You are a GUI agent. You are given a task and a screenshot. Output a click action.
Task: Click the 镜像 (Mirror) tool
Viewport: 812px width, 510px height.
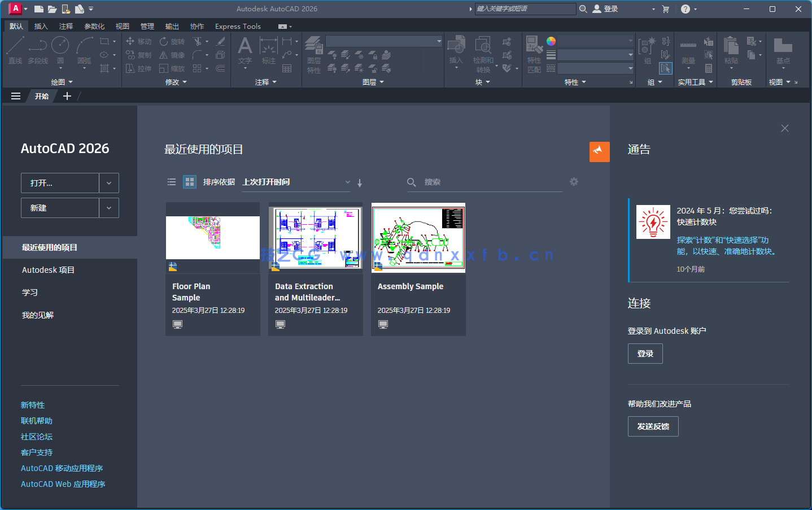point(172,55)
